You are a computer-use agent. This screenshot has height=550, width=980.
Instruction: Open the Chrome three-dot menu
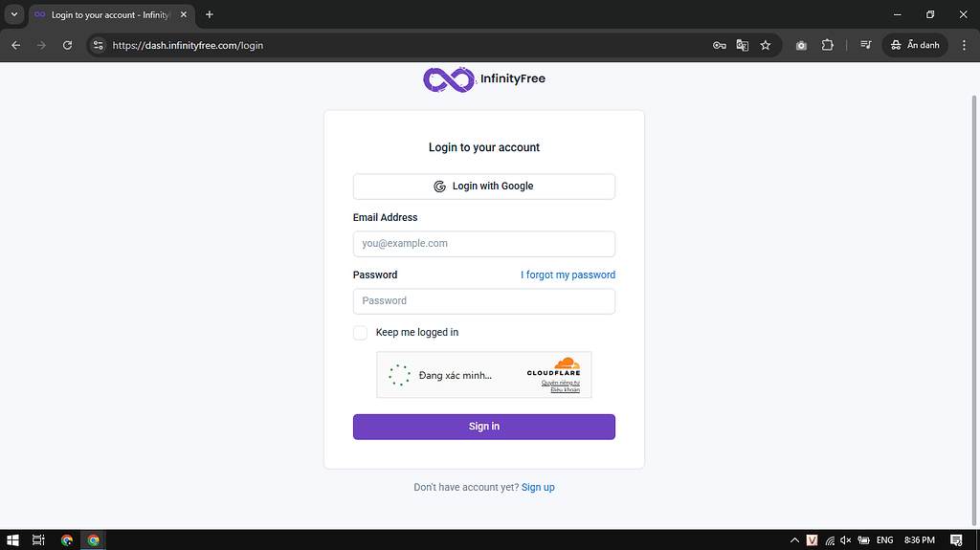964,45
